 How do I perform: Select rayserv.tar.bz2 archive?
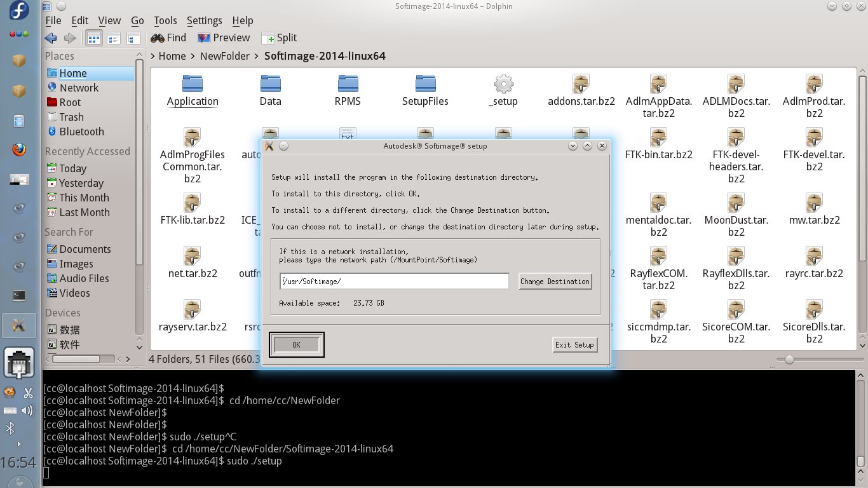[x=193, y=317]
